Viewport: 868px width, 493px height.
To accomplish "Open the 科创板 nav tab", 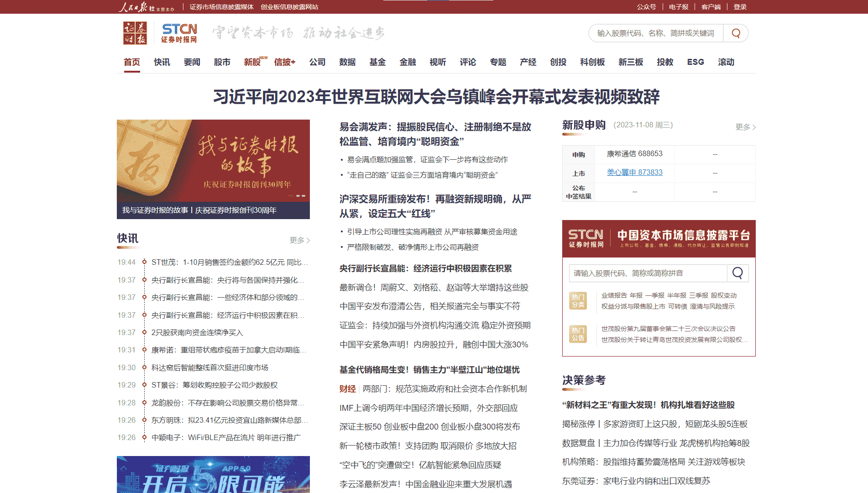I will tap(592, 62).
